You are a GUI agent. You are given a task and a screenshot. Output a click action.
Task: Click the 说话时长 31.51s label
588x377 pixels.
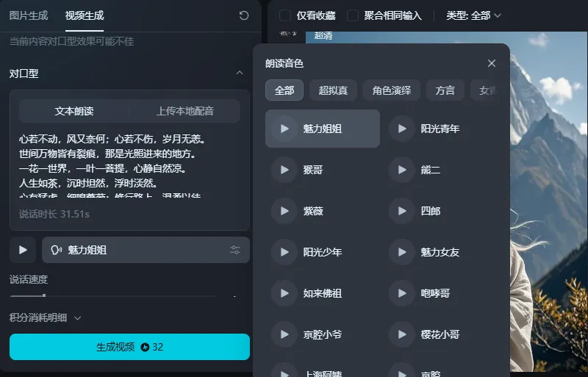click(54, 214)
